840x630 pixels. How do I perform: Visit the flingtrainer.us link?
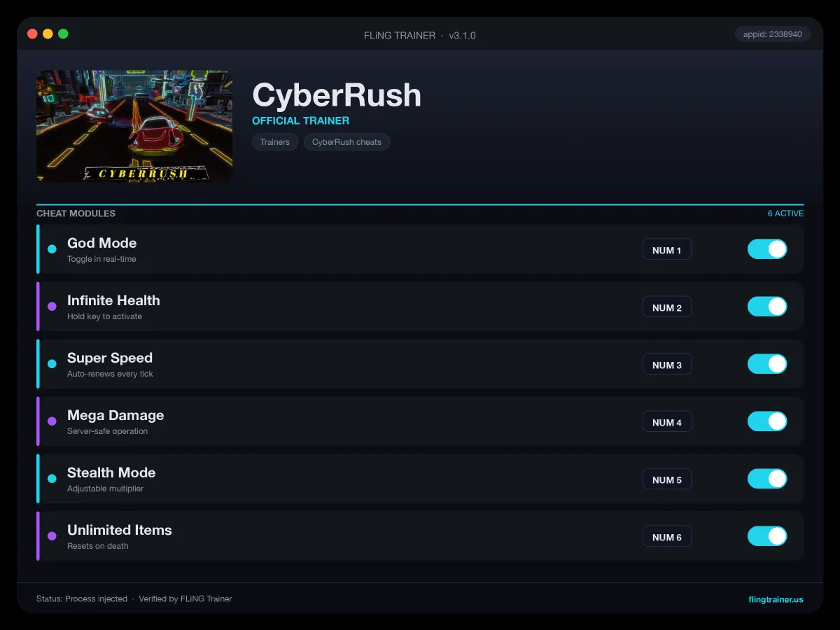coord(776,599)
